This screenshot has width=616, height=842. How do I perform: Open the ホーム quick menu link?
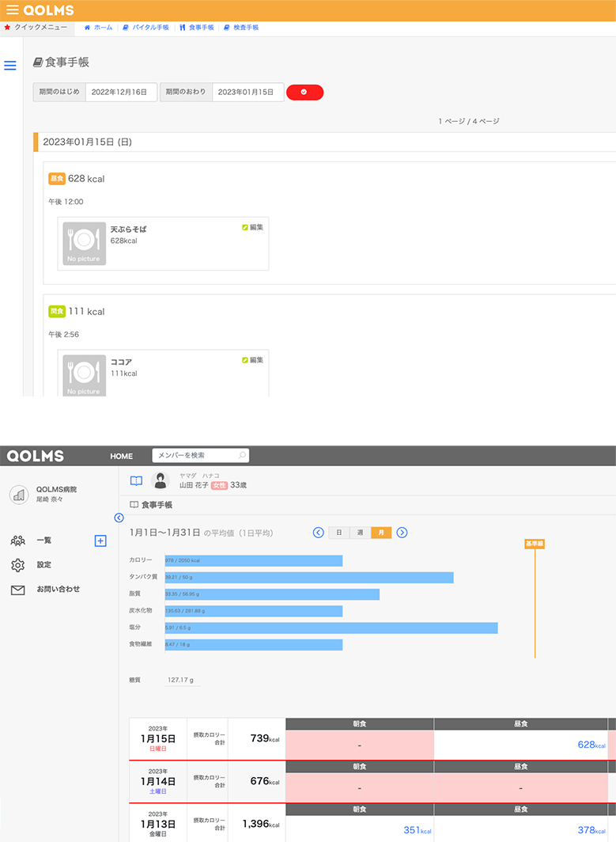coord(99,28)
